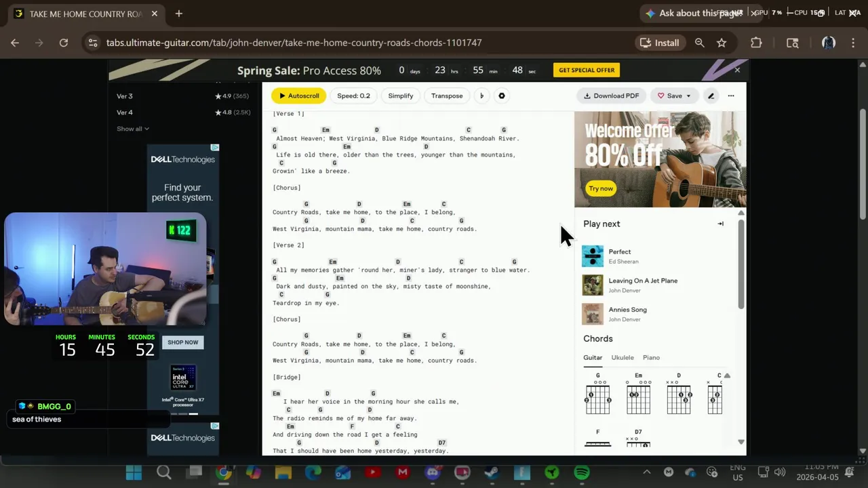View site information icon in address bar
Viewport: 868px width, 488px height.
point(93,43)
